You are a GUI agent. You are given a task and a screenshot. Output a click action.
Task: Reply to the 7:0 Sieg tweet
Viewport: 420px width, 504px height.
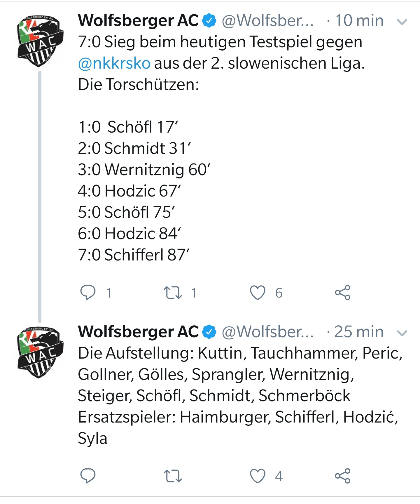[88, 293]
